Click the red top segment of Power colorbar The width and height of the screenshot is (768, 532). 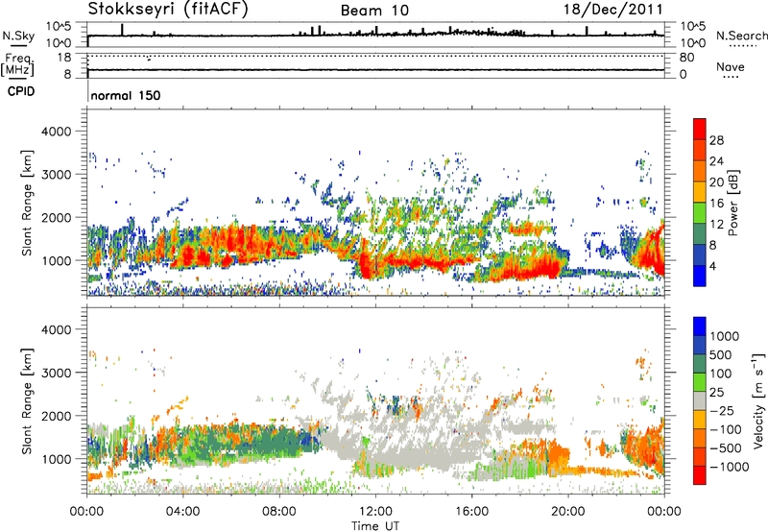(700, 129)
